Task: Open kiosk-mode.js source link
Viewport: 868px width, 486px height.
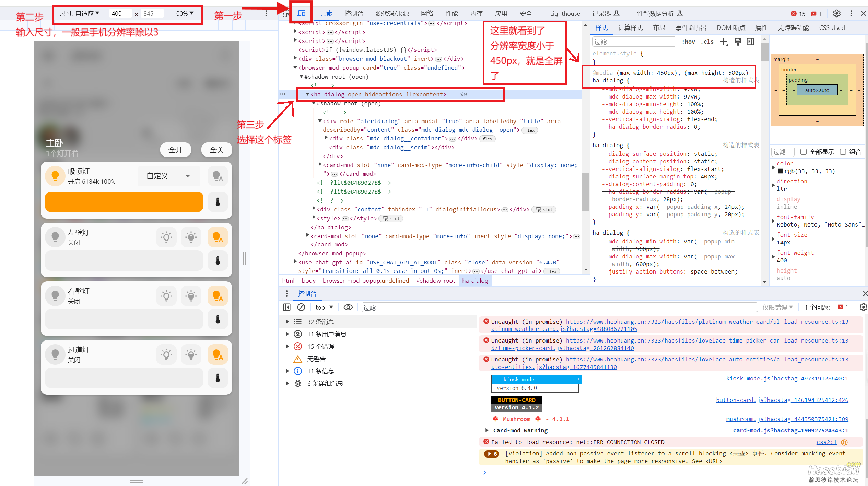Action: [787, 378]
